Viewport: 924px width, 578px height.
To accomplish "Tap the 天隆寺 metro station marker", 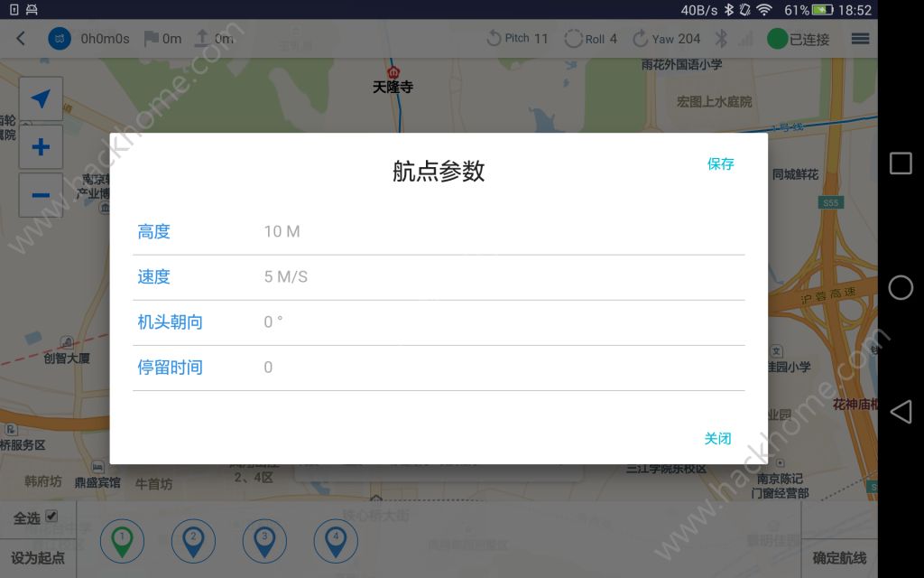I will (393, 72).
